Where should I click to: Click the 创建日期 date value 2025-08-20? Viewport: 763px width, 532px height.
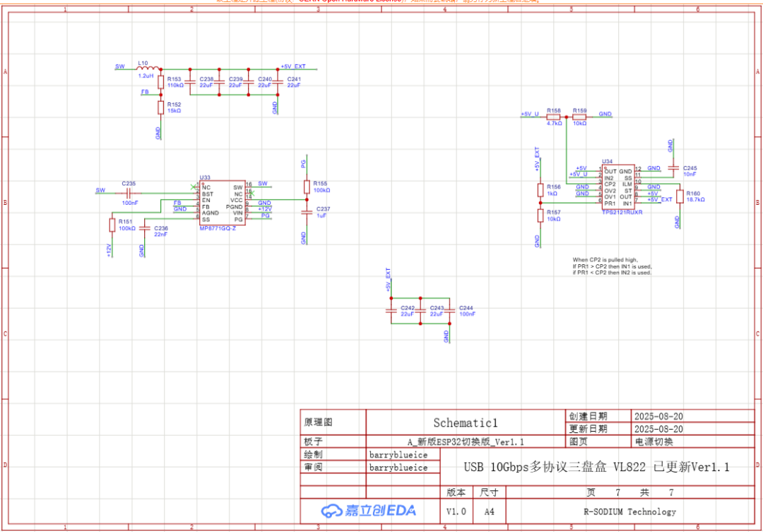click(658, 416)
